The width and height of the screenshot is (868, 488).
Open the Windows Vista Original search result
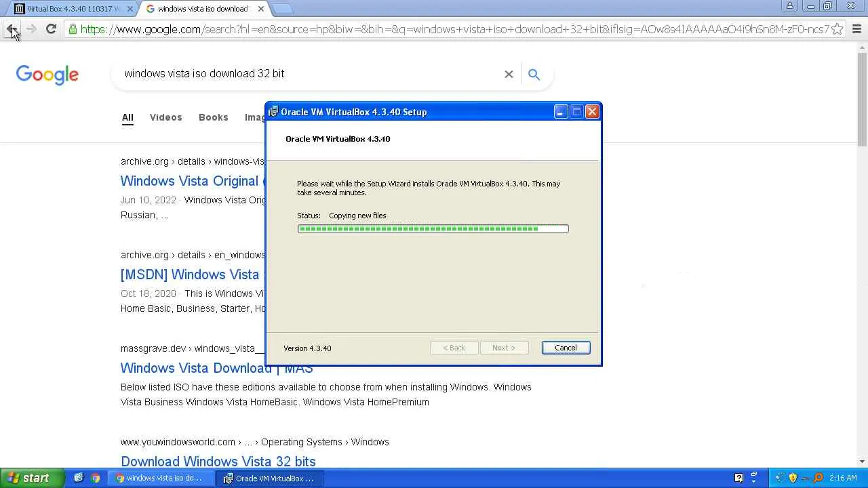(x=193, y=181)
